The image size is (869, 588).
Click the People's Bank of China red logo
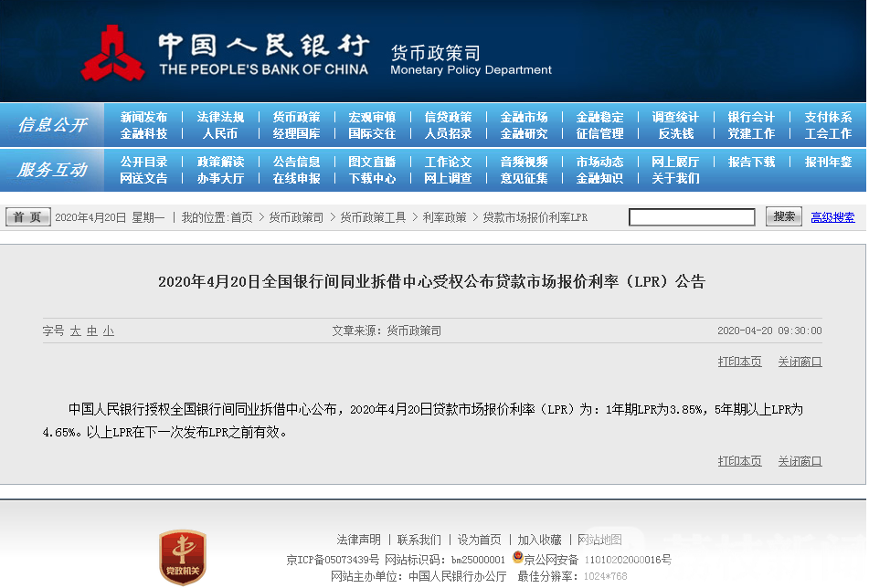tap(113, 53)
